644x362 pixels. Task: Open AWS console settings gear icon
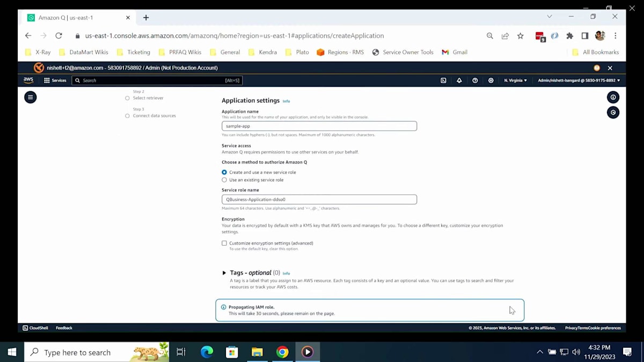[x=491, y=80]
